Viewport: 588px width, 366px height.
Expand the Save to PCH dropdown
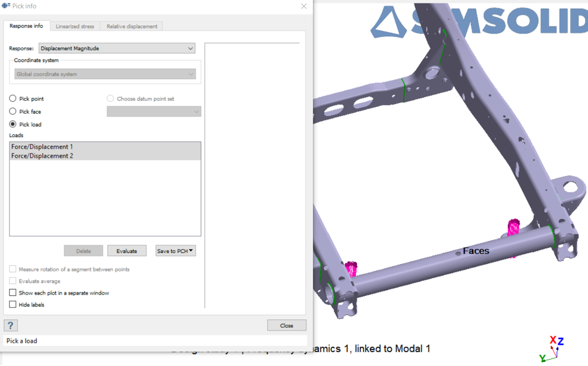pos(175,251)
